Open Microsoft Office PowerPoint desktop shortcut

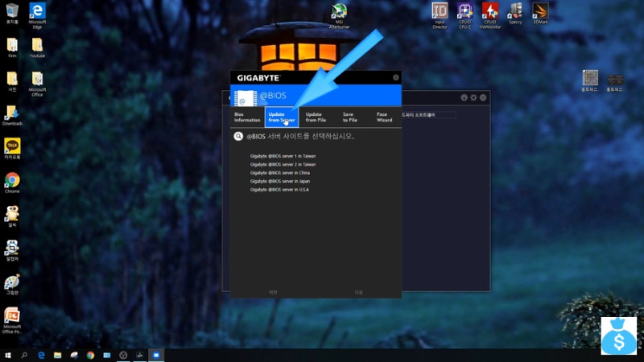click(11, 320)
